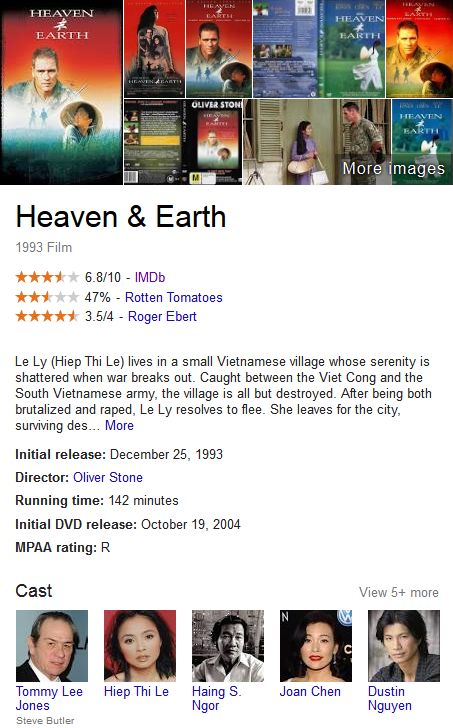
Task: Open the still of woman and soldier
Action: coord(317,142)
